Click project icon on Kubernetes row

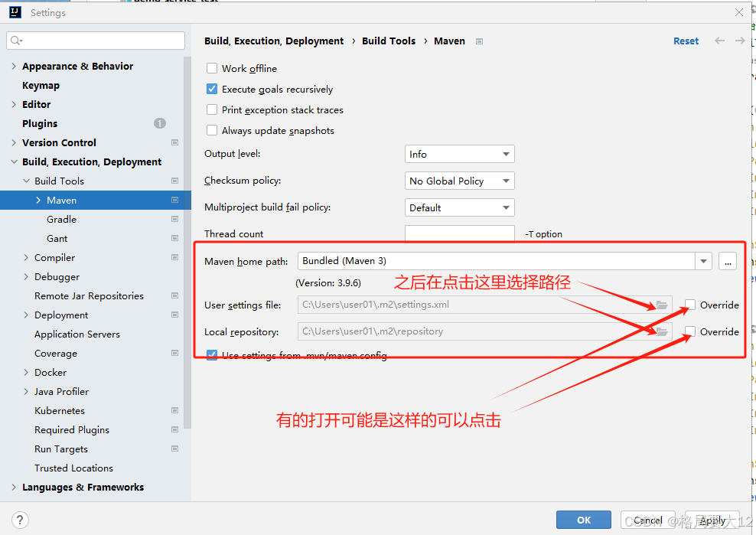point(175,410)
